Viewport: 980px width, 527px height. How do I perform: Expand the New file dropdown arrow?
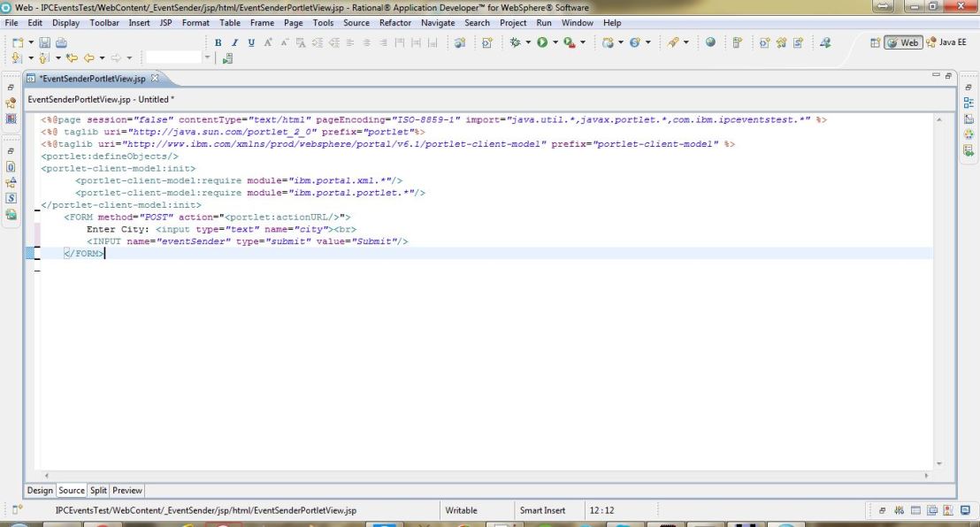click(x=32, y=41)
